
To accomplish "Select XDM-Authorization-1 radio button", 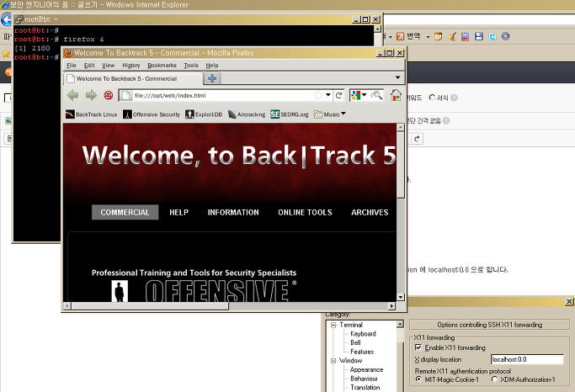I will click(x=494, y=379).
